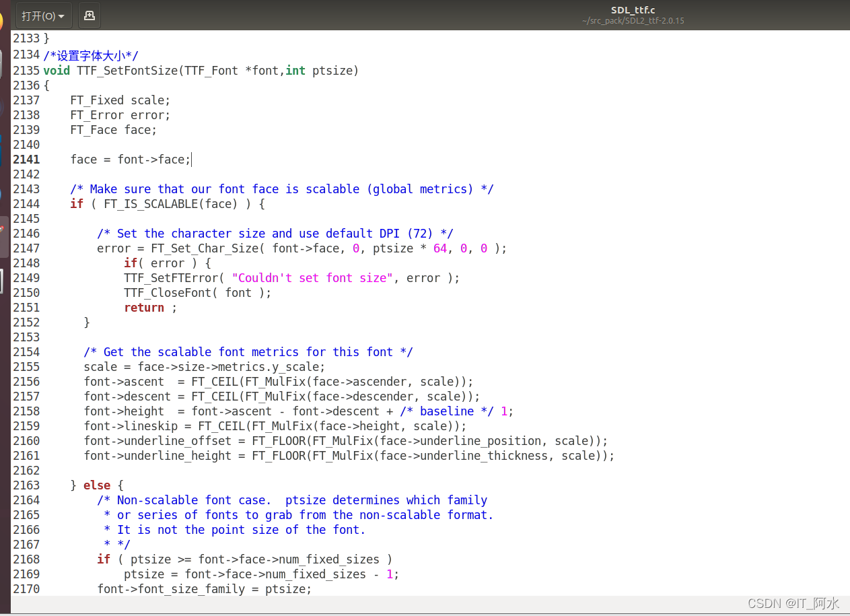Create a new document with the toolbar icon
Image resolution: width=850 pixels, height=616 pixels.
90,15
